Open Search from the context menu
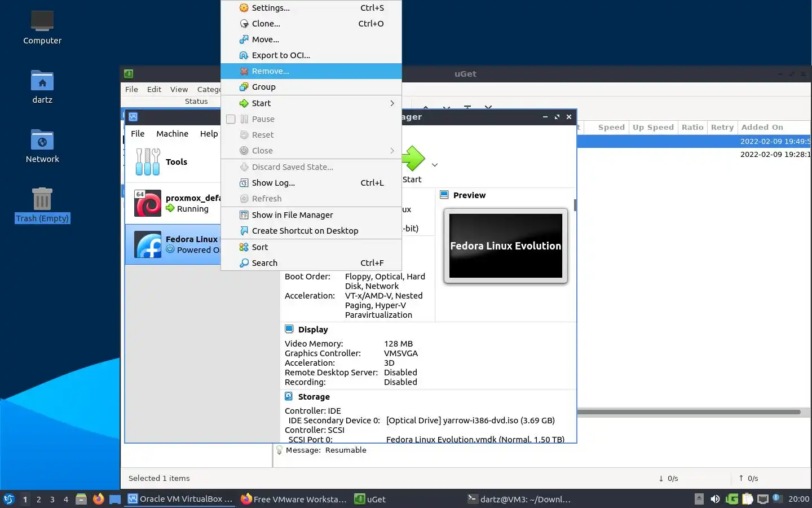The image size is (812, 508). [311, 263]
